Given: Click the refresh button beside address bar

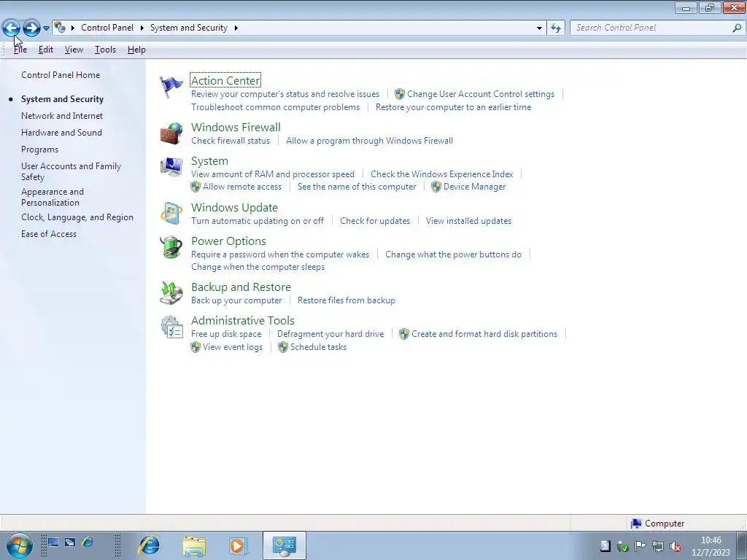Looking at the screenshot, I should point(555,28).
